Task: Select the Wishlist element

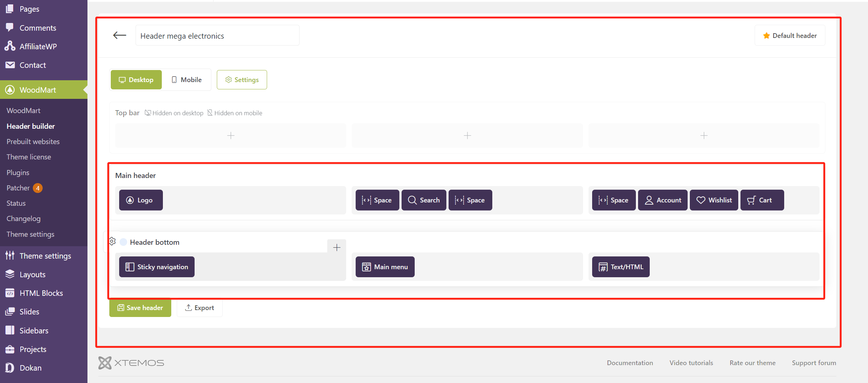Action: tap(714, 200)
